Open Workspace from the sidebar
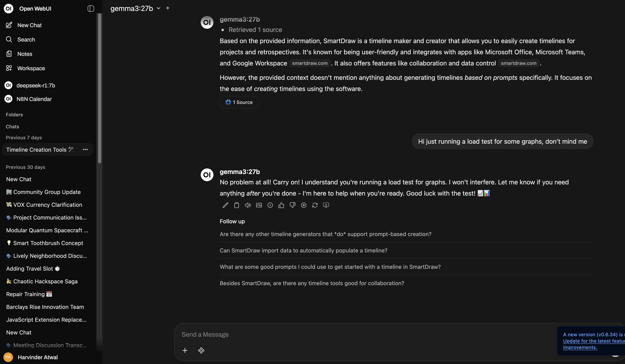625x364 pixels. point(31,68)
